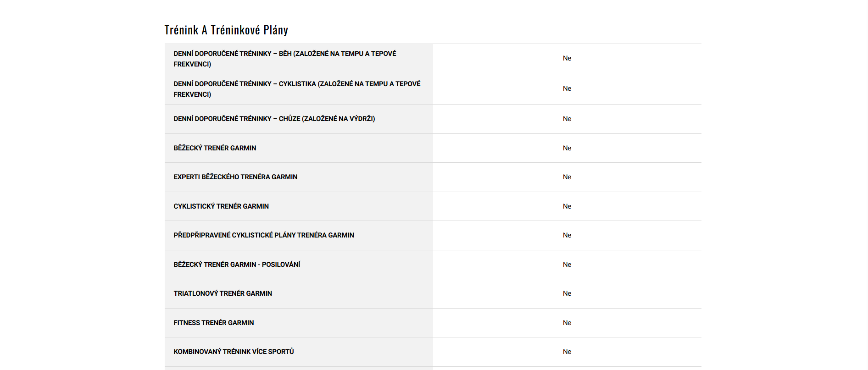Click "Běžecký trenér Garmin - Posilování" label
868x370 pixels.
pyautogui.click(x=237, y=265)
